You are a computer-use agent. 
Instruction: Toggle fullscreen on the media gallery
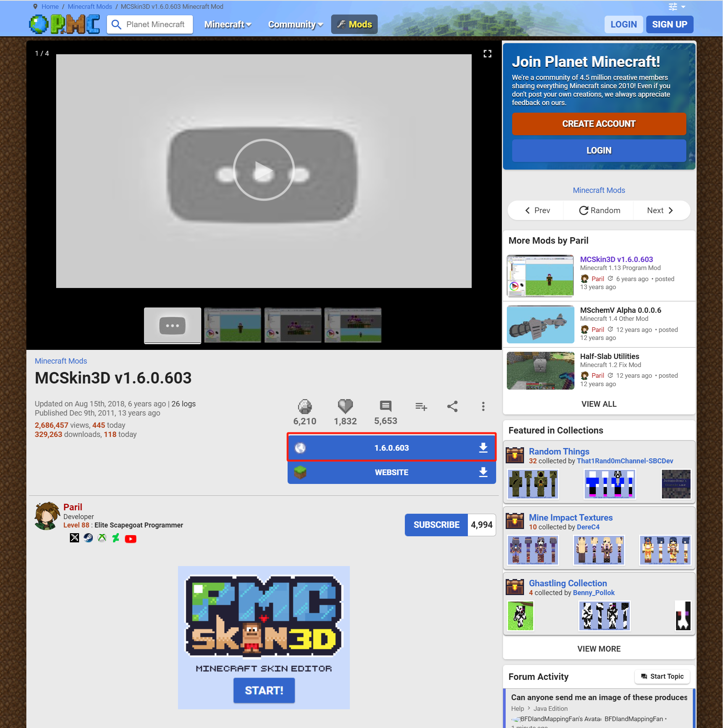coord(487,54)
